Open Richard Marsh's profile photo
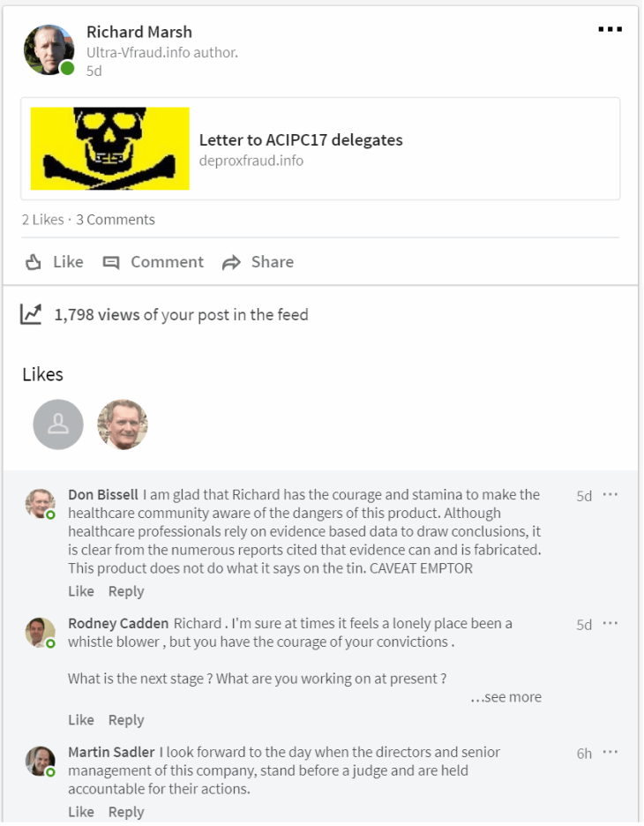644x826 pixels. coord(49,50)
